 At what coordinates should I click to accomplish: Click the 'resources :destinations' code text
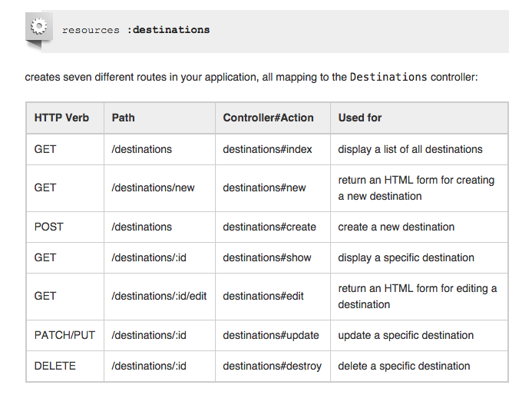(136, 30)
